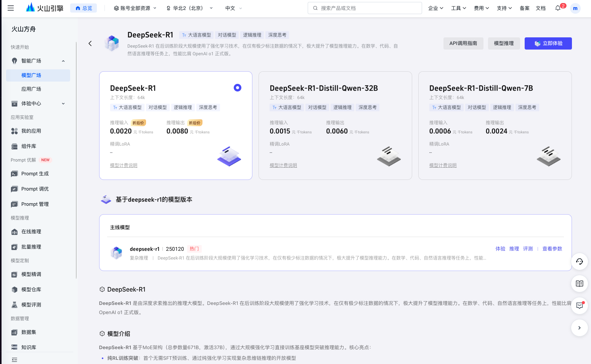Click the Prompt 管理 sidebar icon
The height and width of the screenshot is (364, 591).
[14, 204]
